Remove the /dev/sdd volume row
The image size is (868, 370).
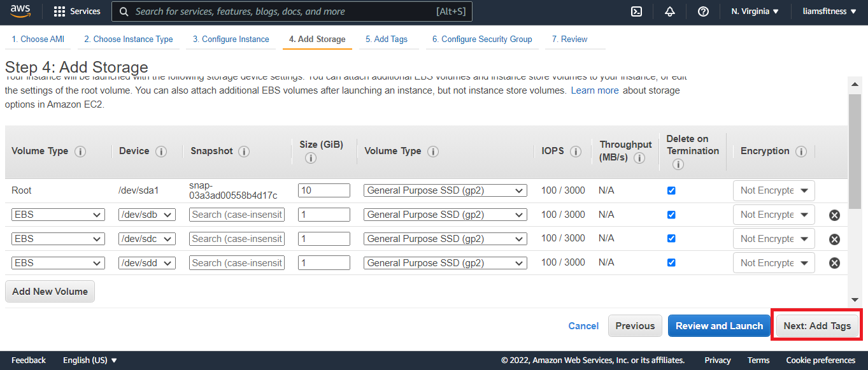pos(834,263)
